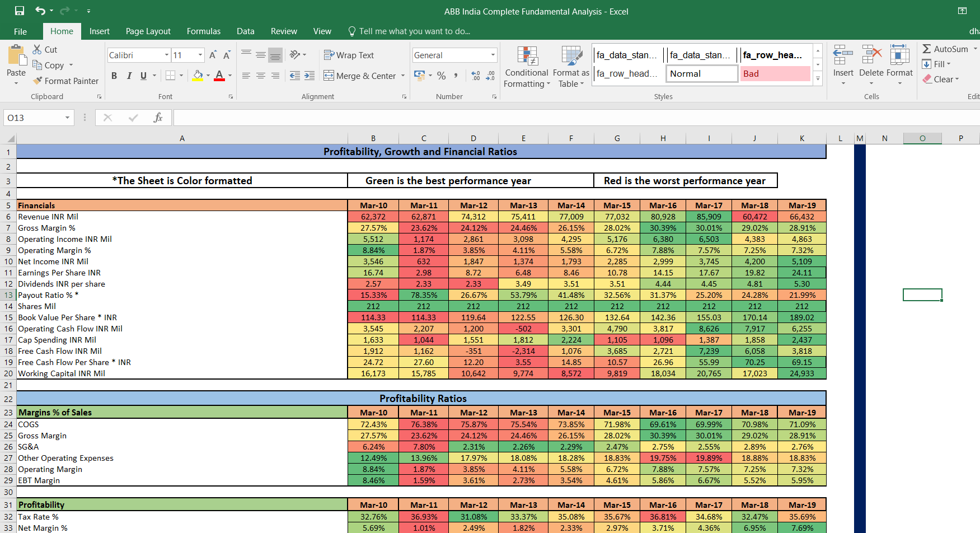Open the File tab
The width and height of the screenshot is (980, 533).
[x=21, y=31]
